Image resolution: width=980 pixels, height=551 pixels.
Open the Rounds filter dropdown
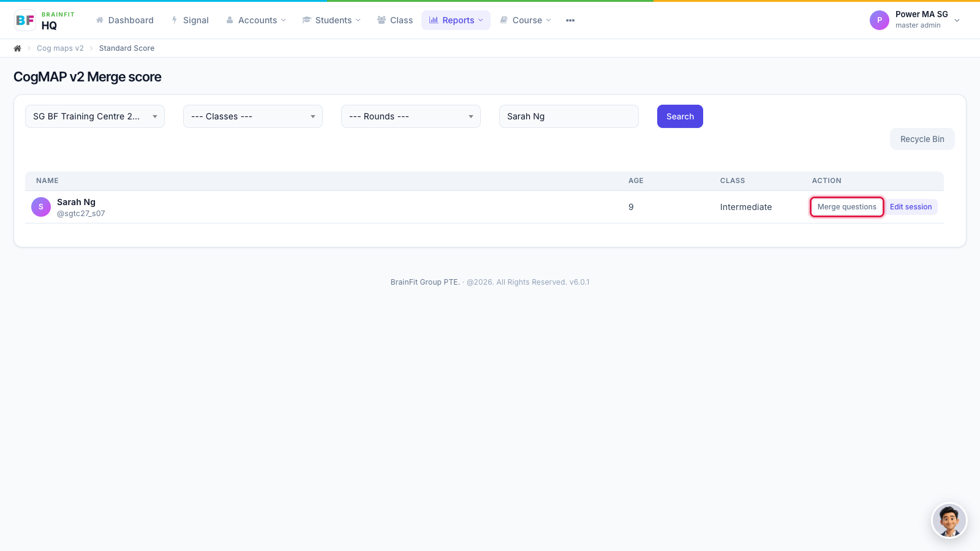(x=411, y=116)
